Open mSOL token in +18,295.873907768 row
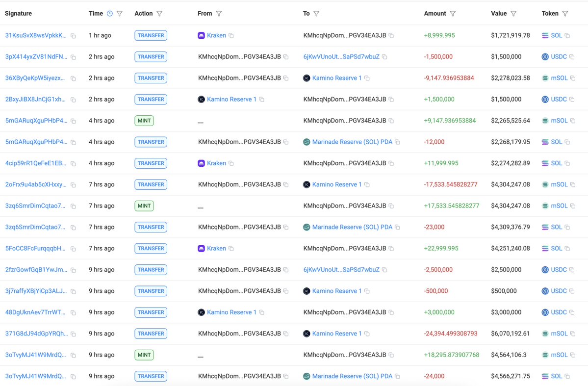Screen dimensions: 588x386 559,355
